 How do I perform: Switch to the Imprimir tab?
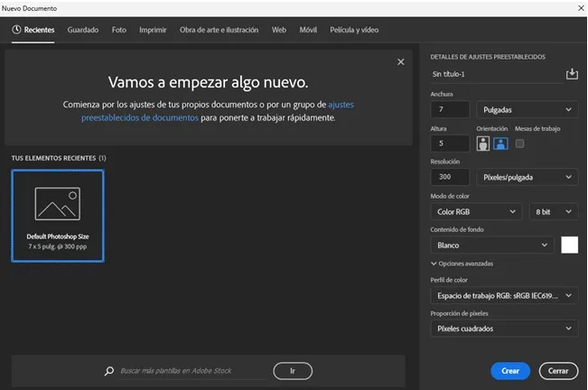[x=153, y=30]
